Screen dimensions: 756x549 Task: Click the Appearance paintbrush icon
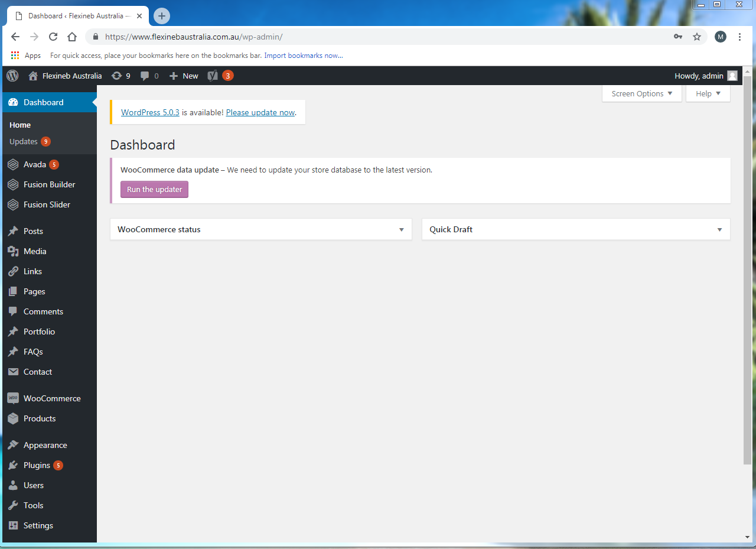(13, 445)
